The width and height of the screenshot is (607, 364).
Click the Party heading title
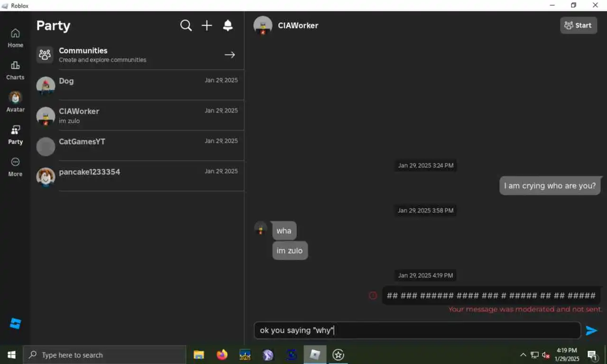pyautogui.click(x=53, y=26)
